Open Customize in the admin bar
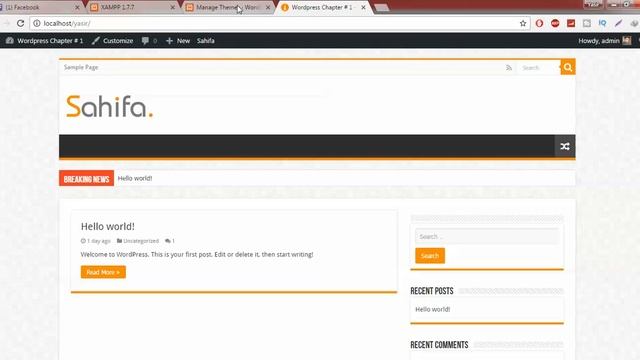 [113, 41]
